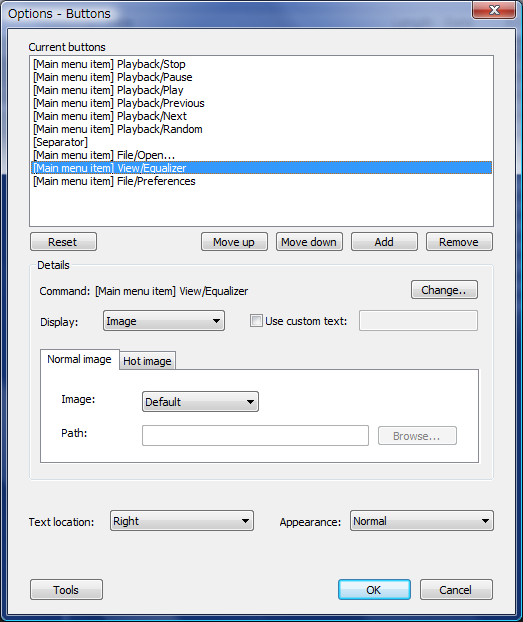This screenshot has height=622, width=523.
Task: Select the Playback/Stop list entry
Action: pos(261,64)
